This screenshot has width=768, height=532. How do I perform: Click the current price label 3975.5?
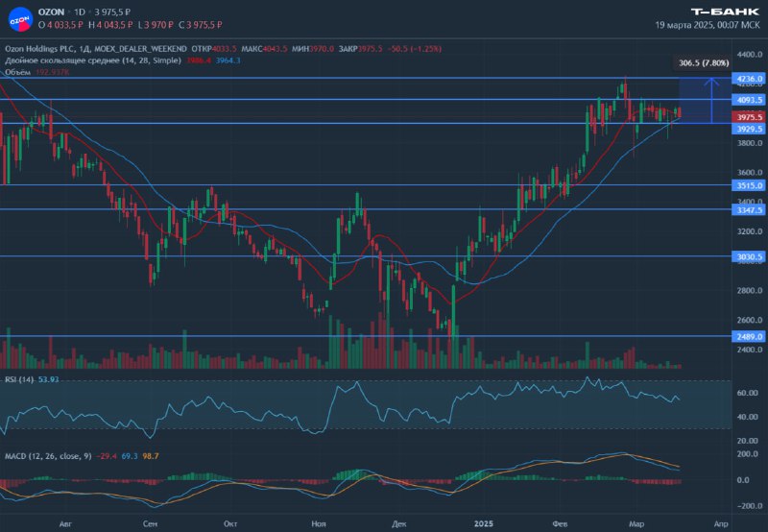tap(749, 117)
